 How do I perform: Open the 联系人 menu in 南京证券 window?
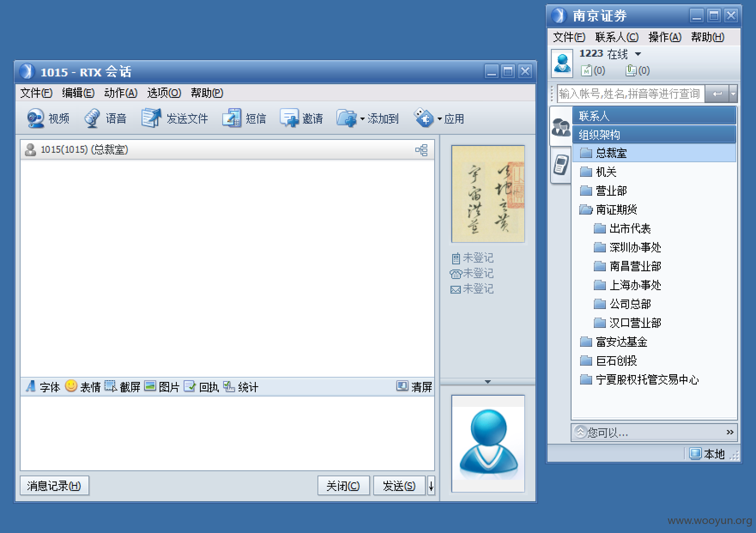(617, 37)
